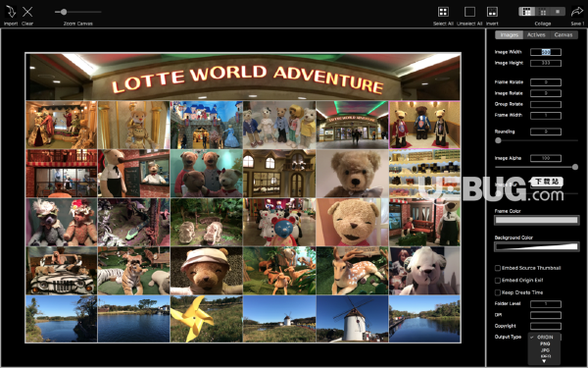This screenshot has height=368, width=588.
Task: Click the Image Rotate field
Action: (x=546, y=93)
